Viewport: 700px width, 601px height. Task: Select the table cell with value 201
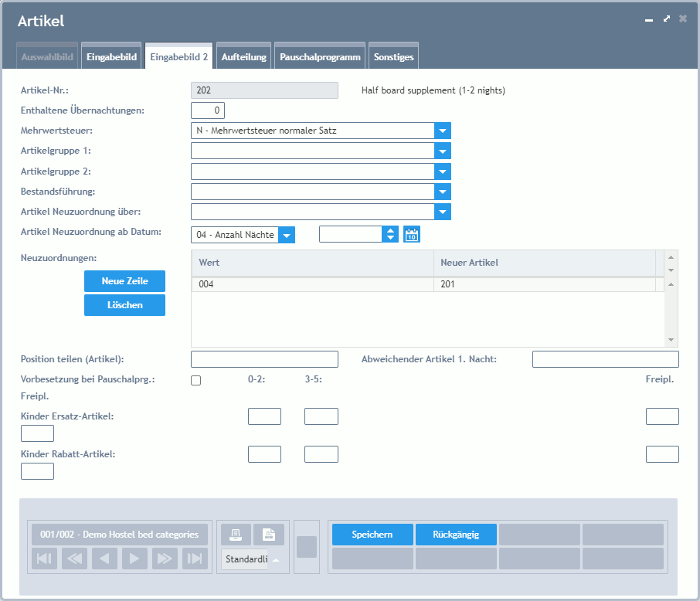(545, 284)
